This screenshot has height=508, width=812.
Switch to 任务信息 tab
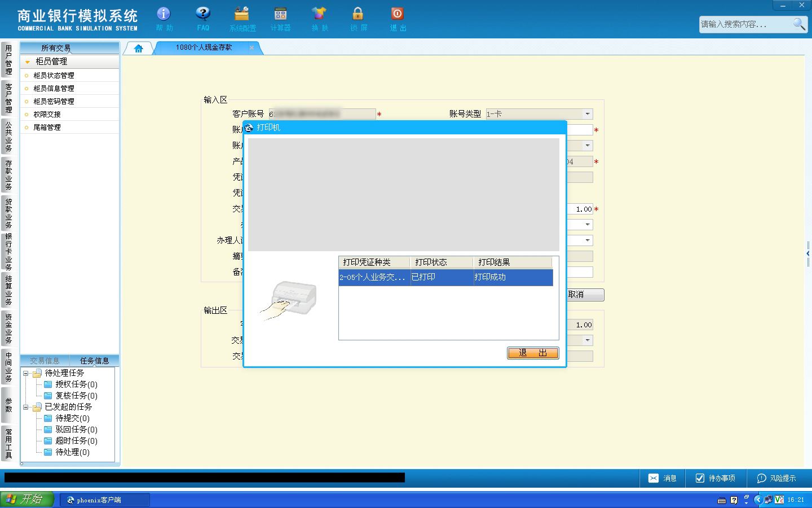[x=94, y=361]
